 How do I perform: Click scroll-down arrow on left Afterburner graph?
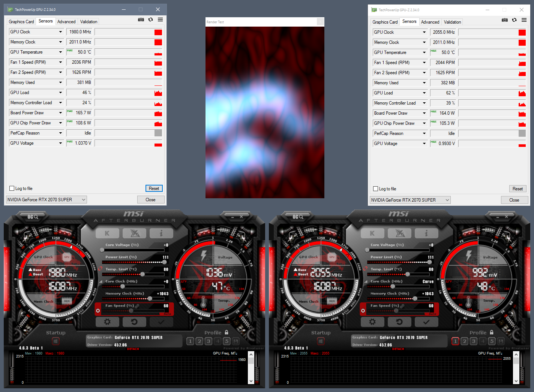point(251,381)
